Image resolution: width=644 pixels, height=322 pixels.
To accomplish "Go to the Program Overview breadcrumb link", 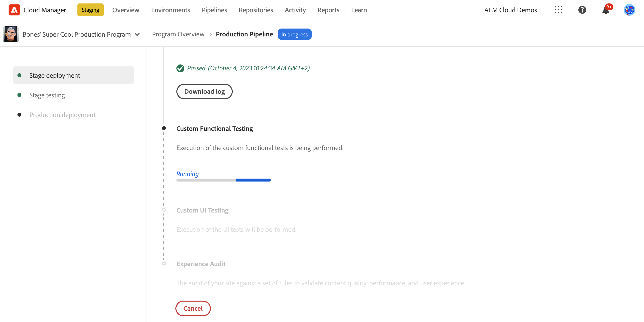I will point(178,34).
